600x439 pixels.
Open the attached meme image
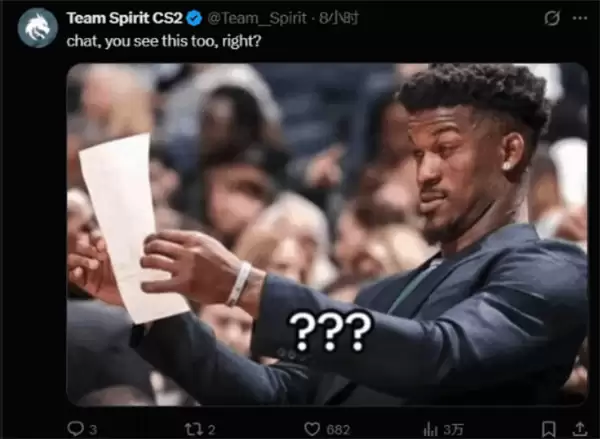(327, 234)
